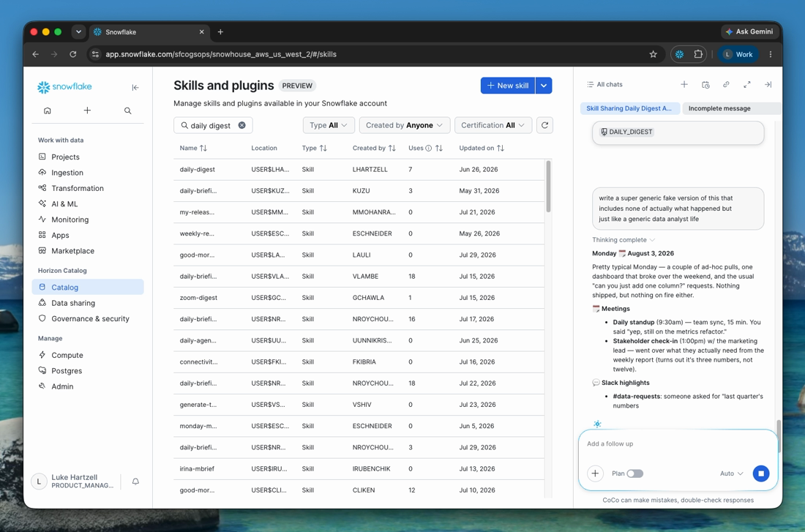
Task: Click Ask Gemini button
Action: 749,32
